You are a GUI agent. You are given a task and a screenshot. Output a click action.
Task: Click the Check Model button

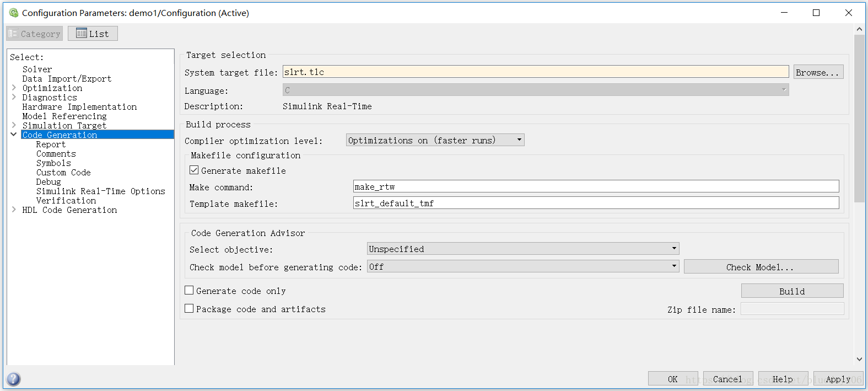761,267
